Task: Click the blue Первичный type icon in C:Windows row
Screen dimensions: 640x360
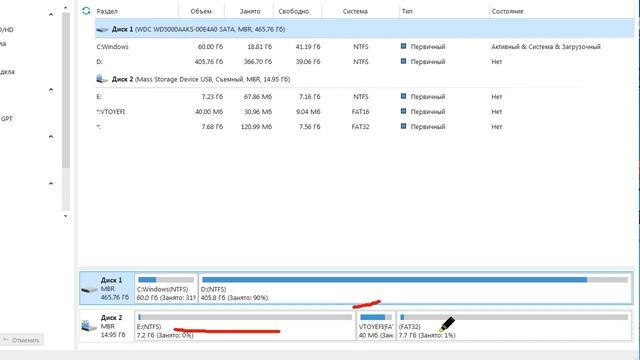Action: [403, 46]
